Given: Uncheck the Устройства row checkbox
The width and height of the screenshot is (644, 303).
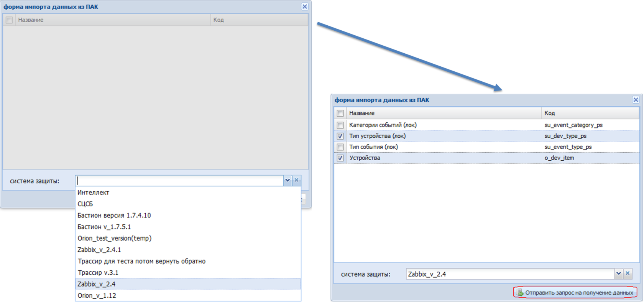Looking at the screenshot, I should click(x=340, y=158).
